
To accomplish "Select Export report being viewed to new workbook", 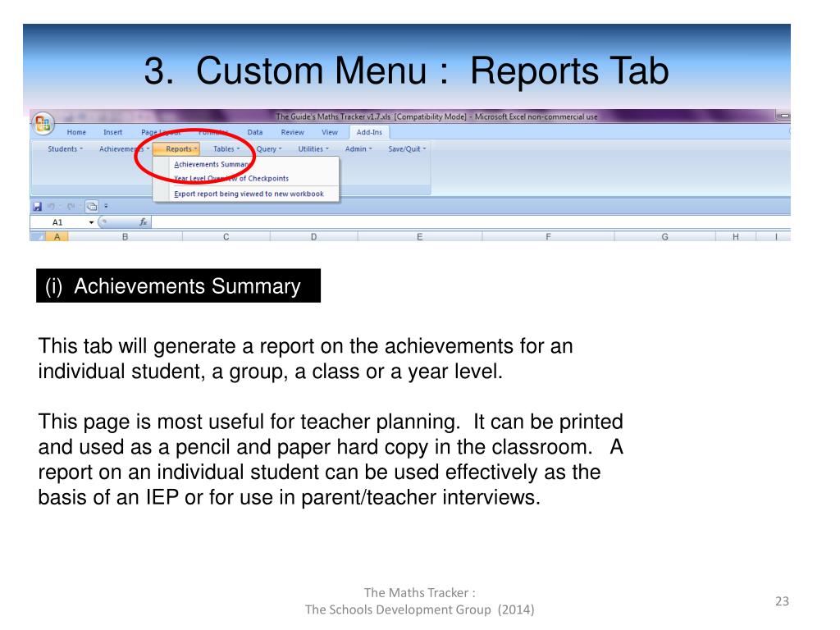I will coord(249,194).
